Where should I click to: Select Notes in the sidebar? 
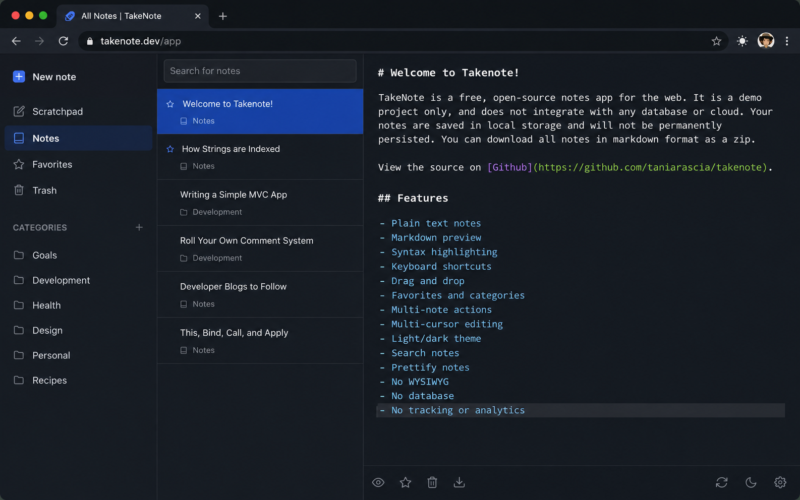(78, 138)
